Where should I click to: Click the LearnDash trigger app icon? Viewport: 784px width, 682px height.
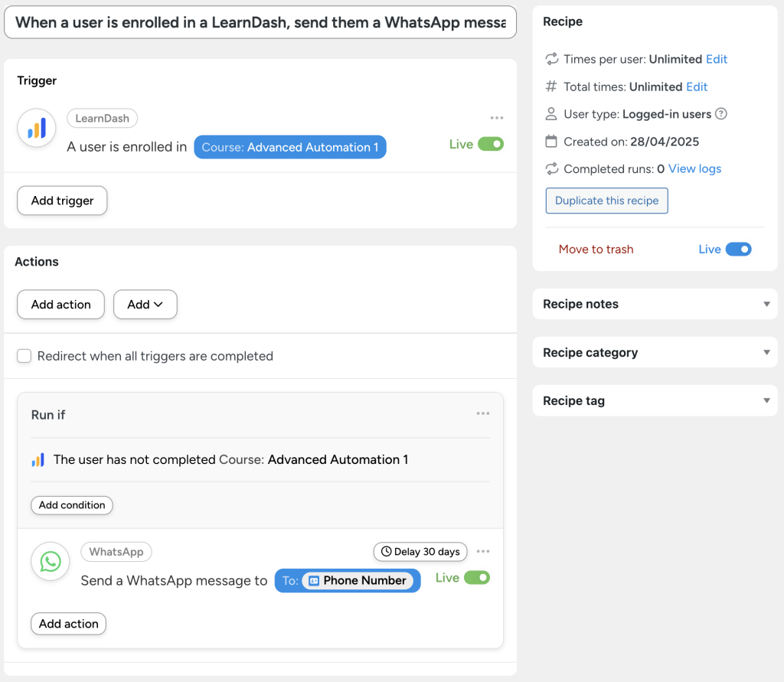click(x=36, y=128)
